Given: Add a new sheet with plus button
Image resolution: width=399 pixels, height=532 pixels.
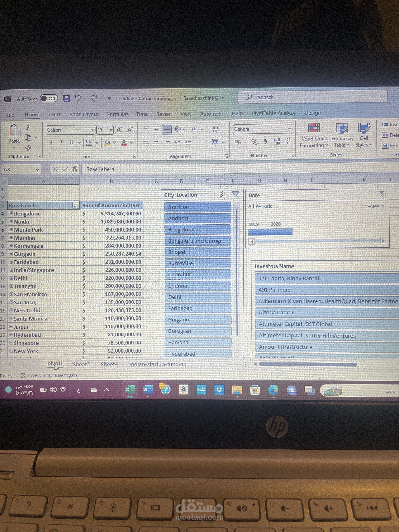Looking at the screenshot, I should 212,364.
